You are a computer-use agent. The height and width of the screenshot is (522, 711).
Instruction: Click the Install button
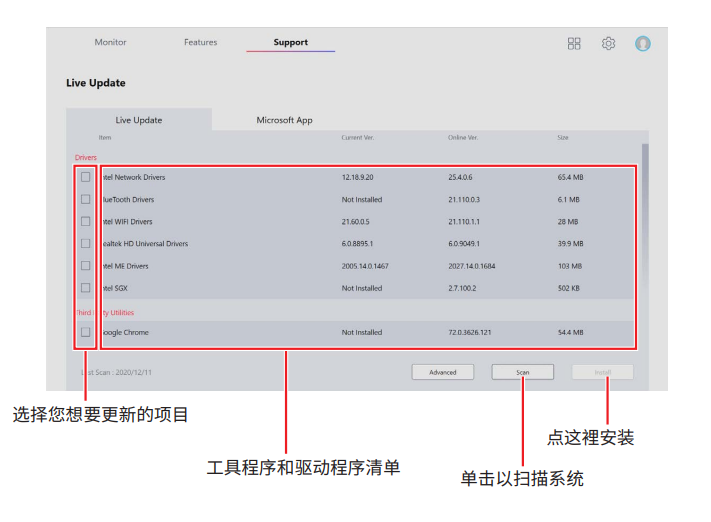pyautogui.click(x=603, y=372)
